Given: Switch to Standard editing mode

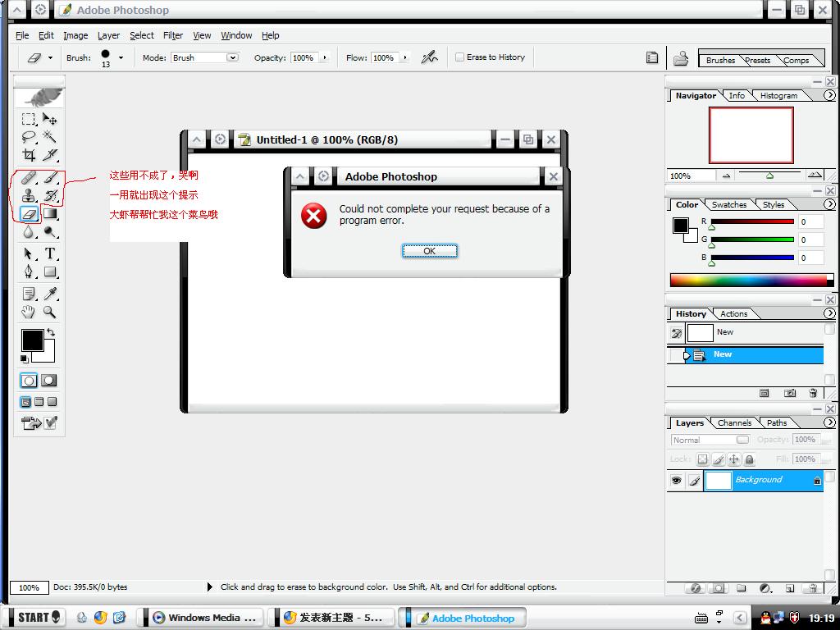Looking at the screenshot, I should point(29,381).
